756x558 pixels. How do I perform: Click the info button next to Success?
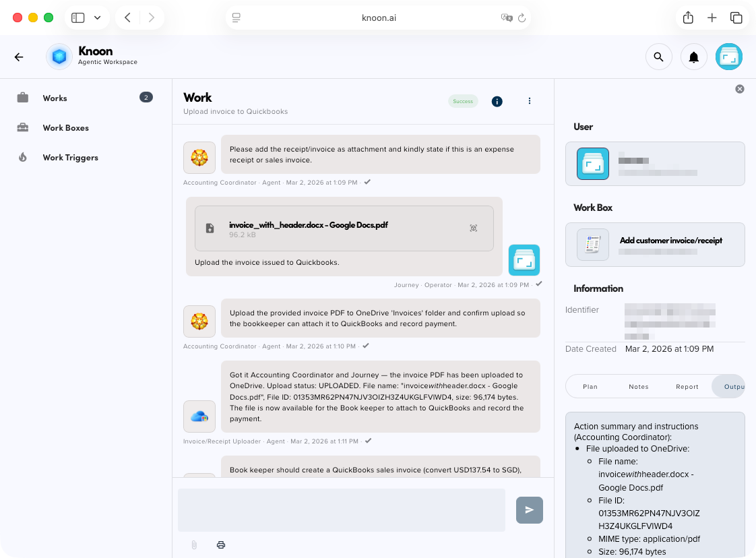coord(497,101)
